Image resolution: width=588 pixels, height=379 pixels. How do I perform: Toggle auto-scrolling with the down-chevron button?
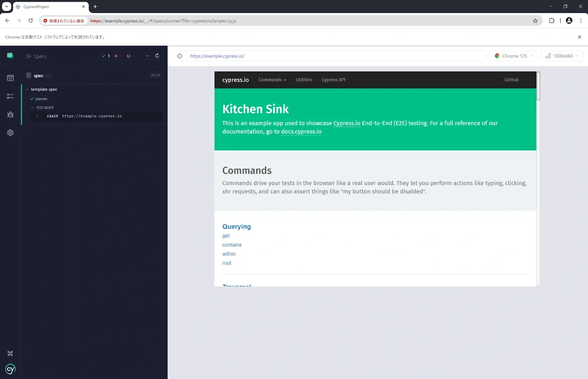(x=147, y=56)
